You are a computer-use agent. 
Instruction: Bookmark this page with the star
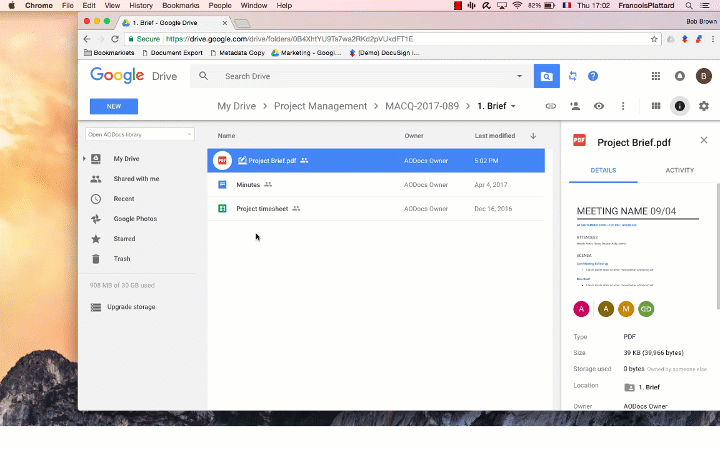(654, 39)
